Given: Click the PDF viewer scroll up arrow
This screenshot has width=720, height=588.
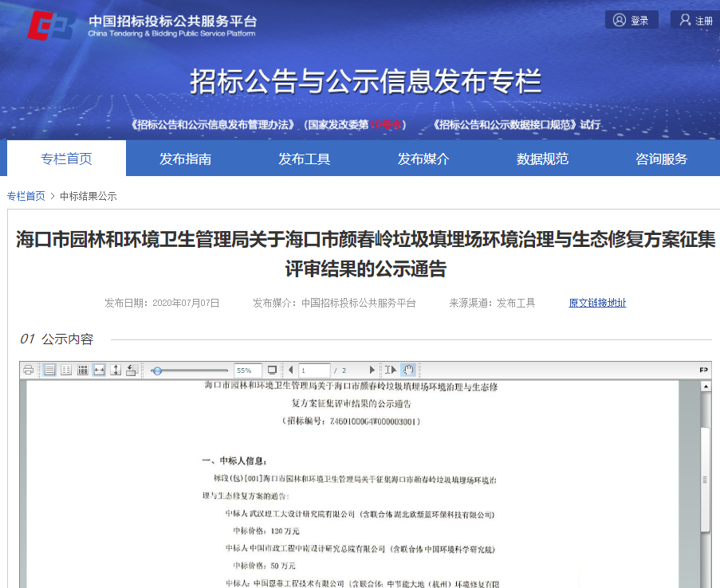Looking at the screenshot, I should point(706,386).
